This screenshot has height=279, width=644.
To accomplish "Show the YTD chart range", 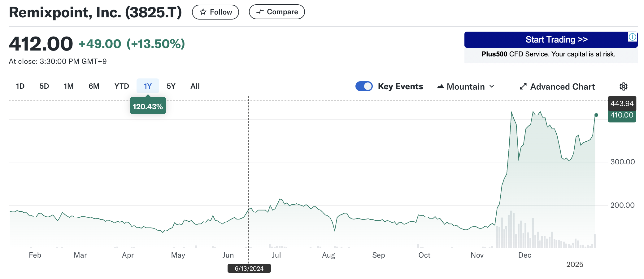I will point(122,86).
